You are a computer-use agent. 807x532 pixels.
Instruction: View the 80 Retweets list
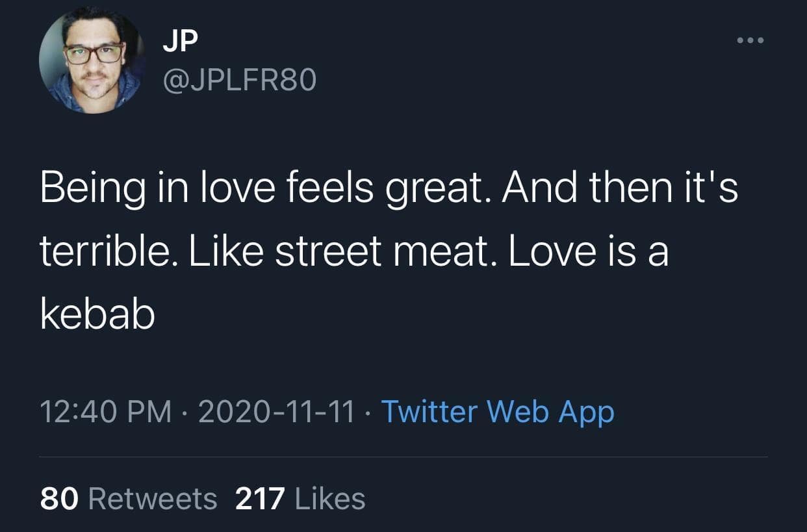click(x=129, y=499)
